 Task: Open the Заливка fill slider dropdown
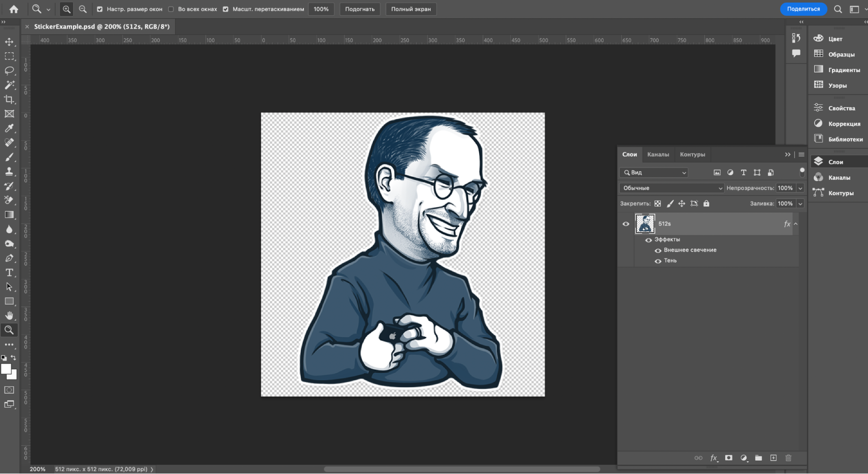pyautogui.click(x=800, y=203)
